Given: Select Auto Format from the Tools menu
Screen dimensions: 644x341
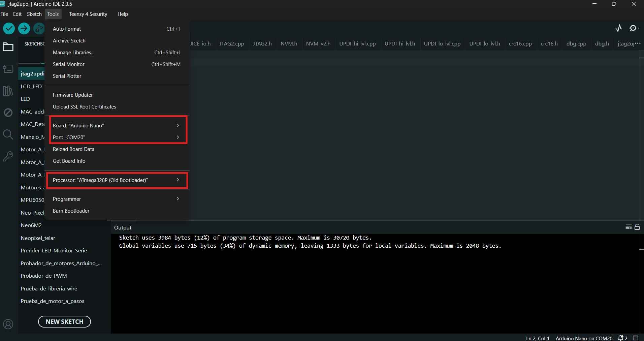Looking at the screenshot, I should tap(117, 29).
